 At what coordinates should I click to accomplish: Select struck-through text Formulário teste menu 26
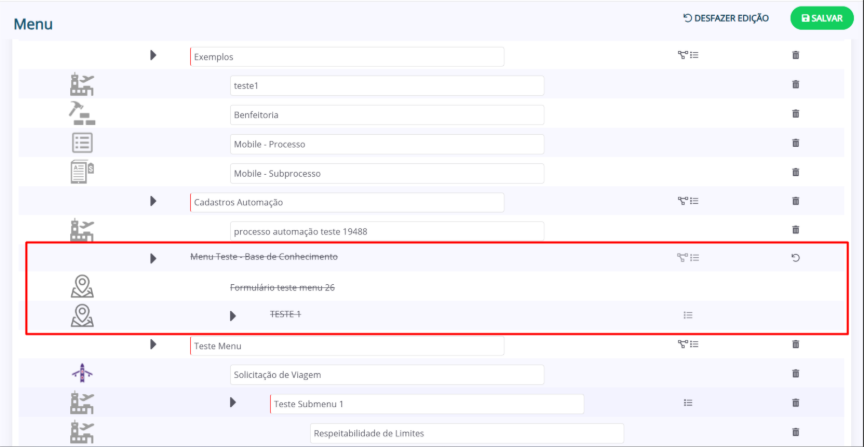[283, 287]
